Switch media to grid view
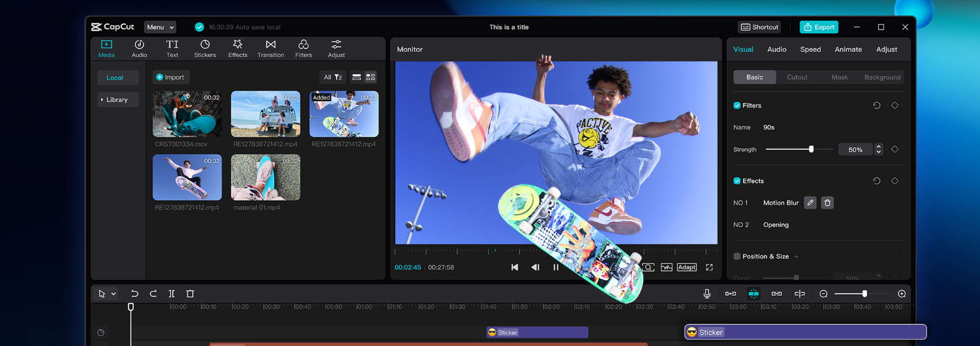Viewport: 980px width, 346px height. (371, 77)
